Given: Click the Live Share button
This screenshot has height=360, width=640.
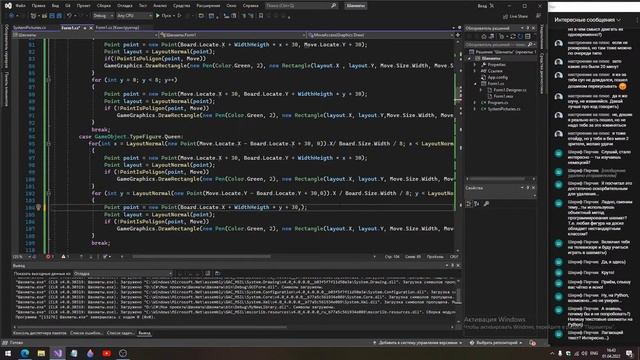Looking at the screenshot, I should coord(516,16).
